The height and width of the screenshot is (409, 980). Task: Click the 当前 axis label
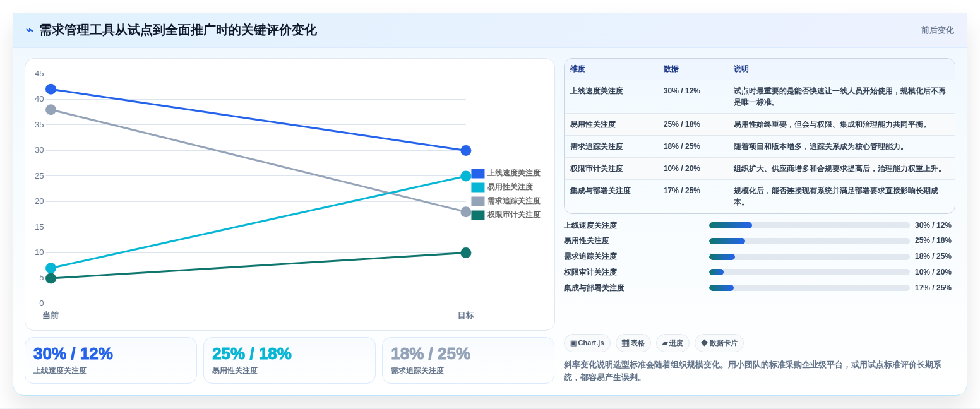[51, 316]
